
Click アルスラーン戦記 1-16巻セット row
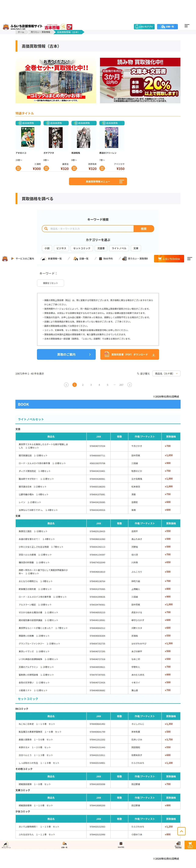point(98,605)
